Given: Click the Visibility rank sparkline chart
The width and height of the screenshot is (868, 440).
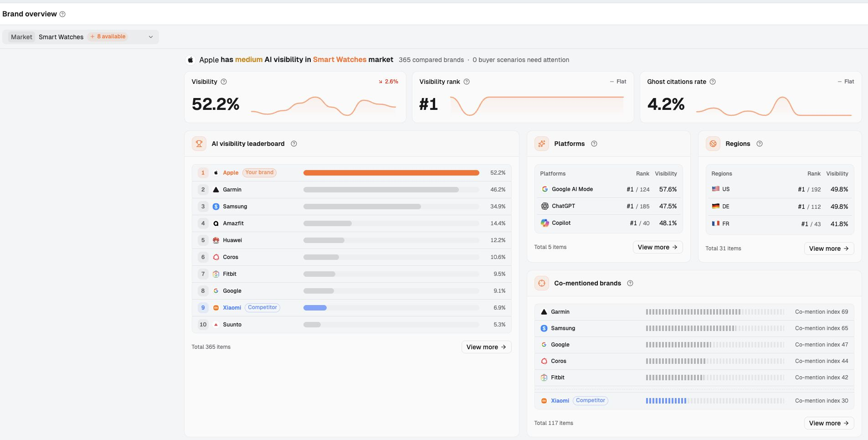Looking at the screenshot, I should [537, 106].
